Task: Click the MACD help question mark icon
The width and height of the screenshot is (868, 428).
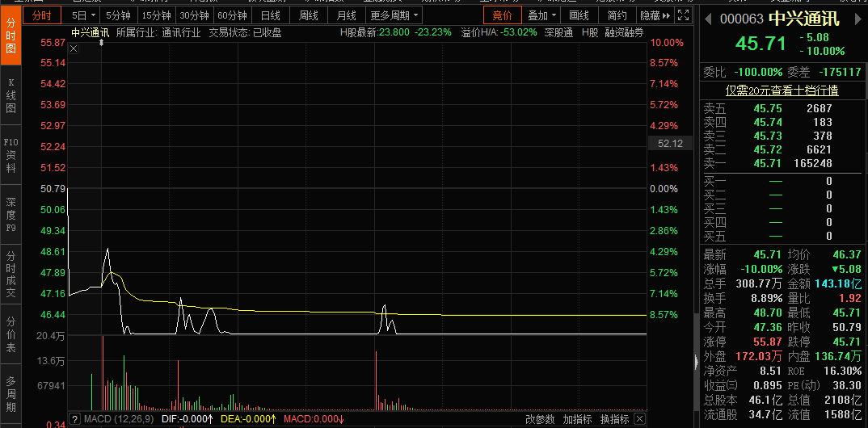Action: coord(75,418)
